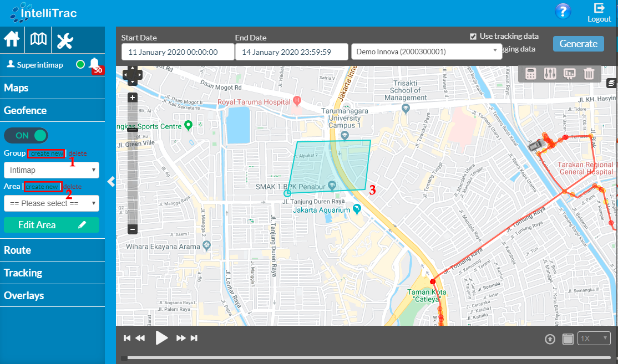Image resolution: width=618 pixels, height=364 pixels.
Task: Uncheck Use tracking data checkbox
Action: [x=473, y=37]
